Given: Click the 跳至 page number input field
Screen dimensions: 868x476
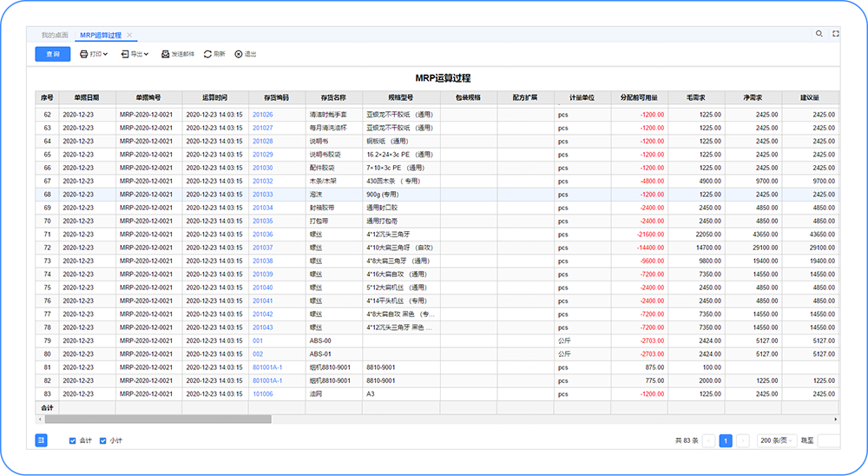Looking at the screenshot, I should coord(829,440).
